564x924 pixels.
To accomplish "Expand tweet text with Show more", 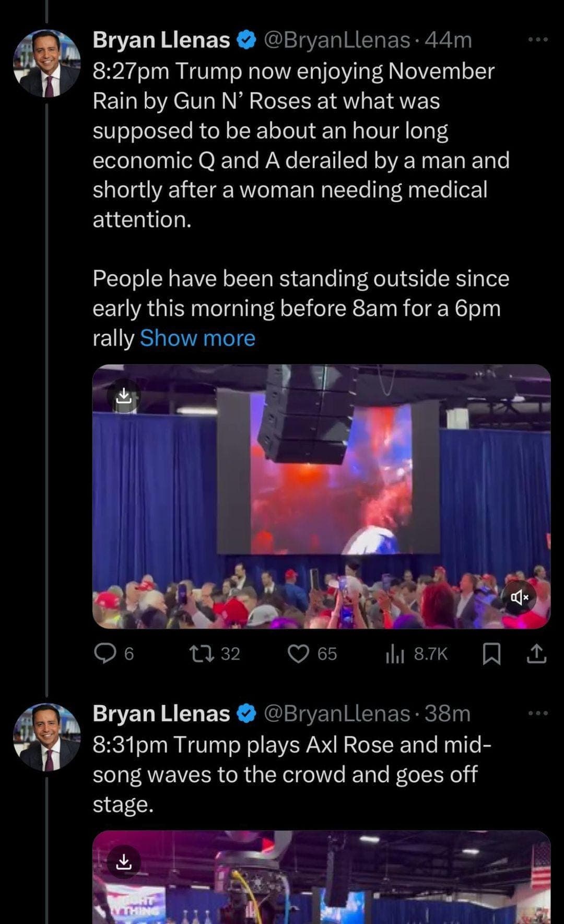I will tap(197, 338).
